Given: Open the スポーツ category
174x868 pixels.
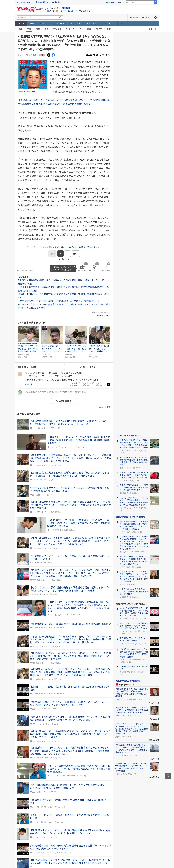Looking at the screenshot, I should click(70, 29).
